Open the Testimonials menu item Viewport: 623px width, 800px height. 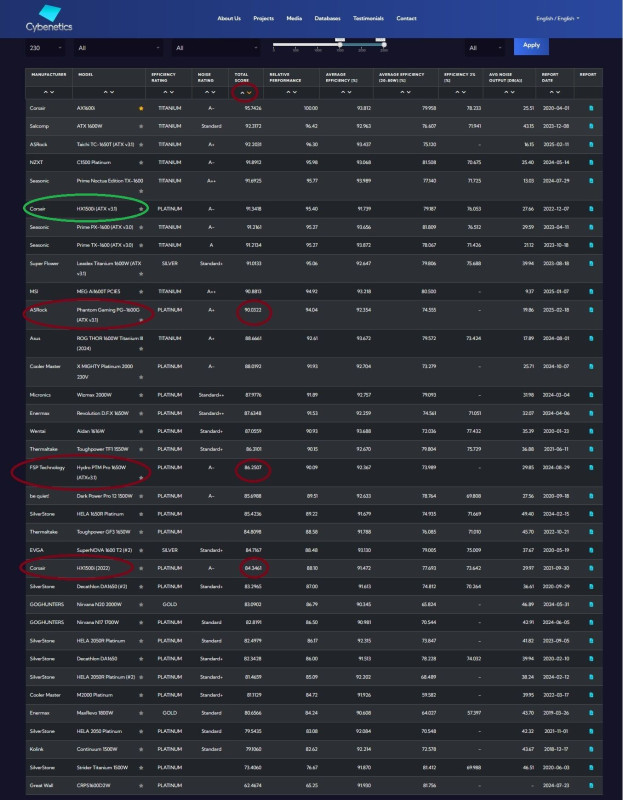pos(368,18)
